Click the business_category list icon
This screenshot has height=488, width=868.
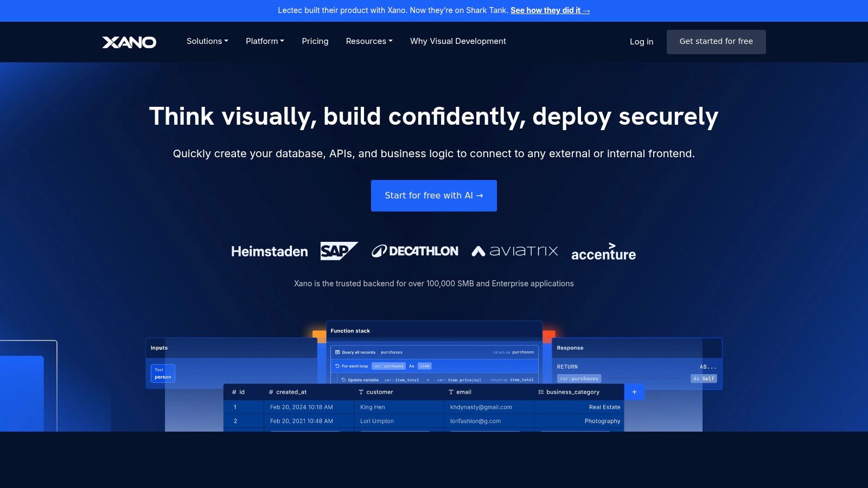pos(541,392)
